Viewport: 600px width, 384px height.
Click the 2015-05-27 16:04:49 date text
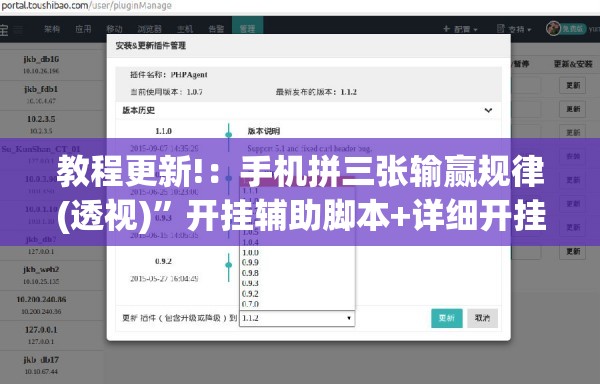164,278
